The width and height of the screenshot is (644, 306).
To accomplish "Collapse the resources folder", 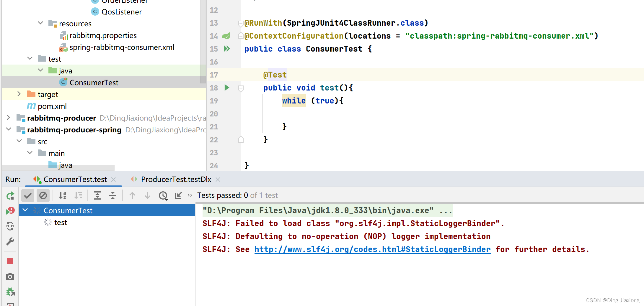I will point(41,23).
